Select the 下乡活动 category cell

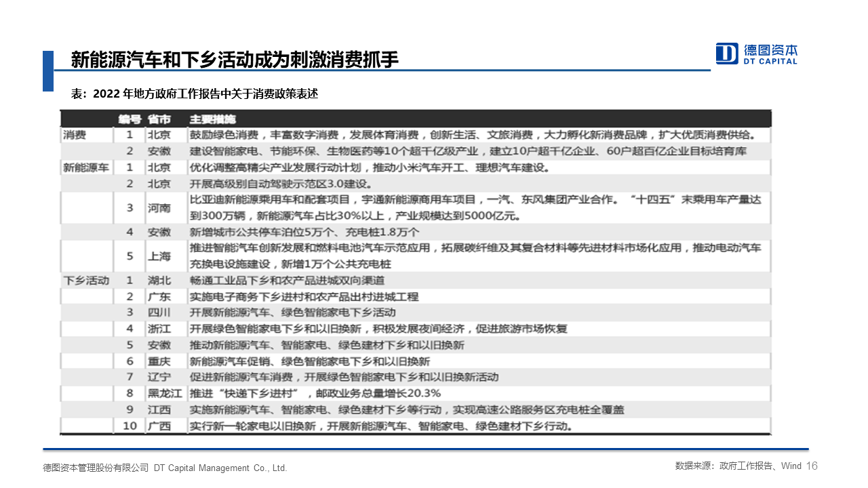tap(86, 280)
